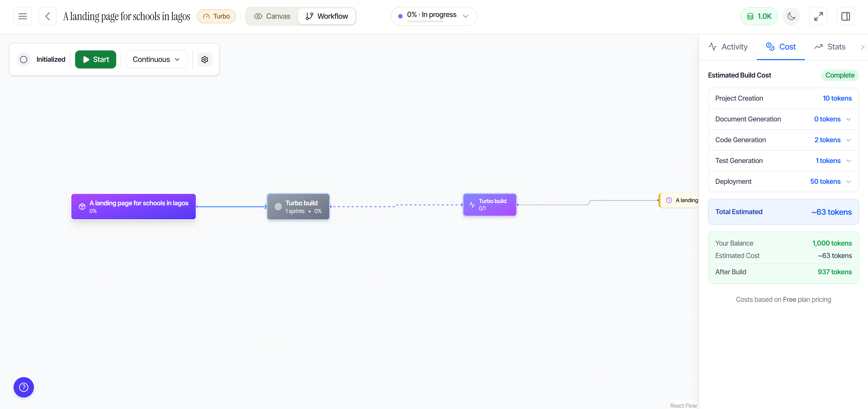868x409 pixels.
Task: Open workflow settings gear
Action: click(x=205, y=60)
